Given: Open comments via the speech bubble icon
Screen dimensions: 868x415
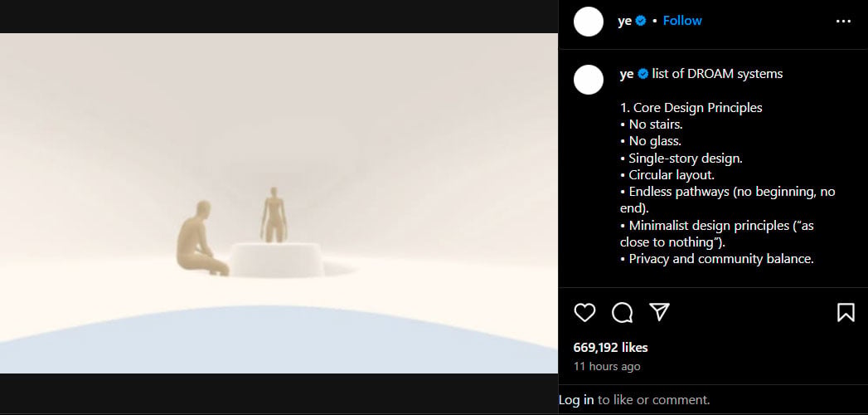Looking at the screenshot, I should click(x=623, y=313).
